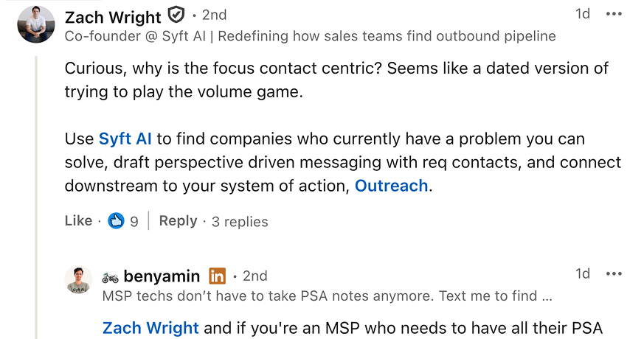
Task: Click Zach Wright's name at the top
Action: tap(113, 16)
